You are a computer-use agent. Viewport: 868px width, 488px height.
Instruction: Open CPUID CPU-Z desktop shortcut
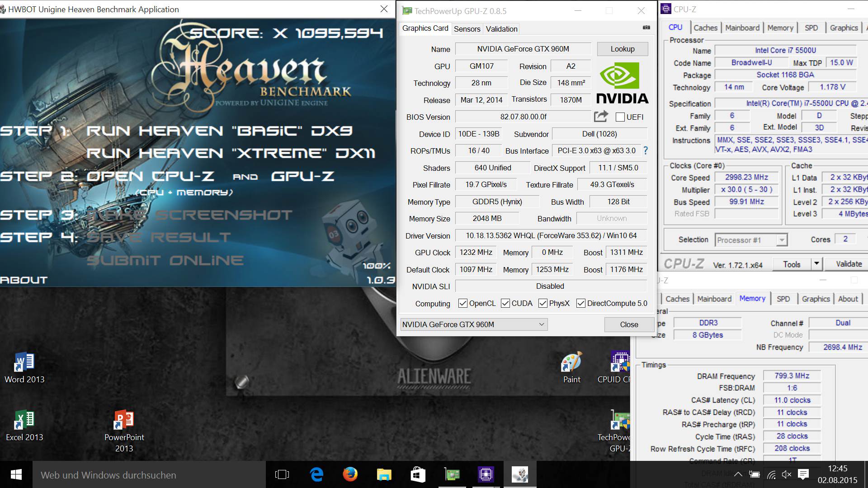pyautogui.click(x=614, y=368)
